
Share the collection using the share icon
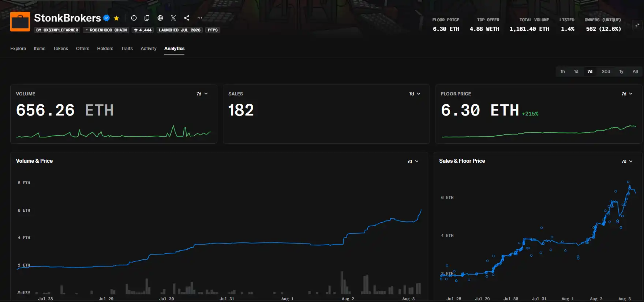pos(187,18)
